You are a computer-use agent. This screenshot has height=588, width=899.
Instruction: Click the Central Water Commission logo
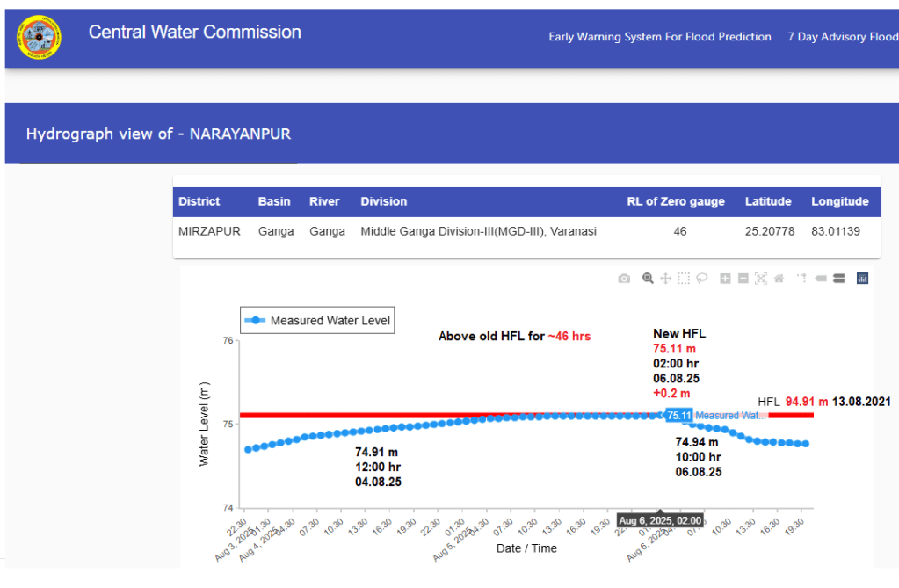[39, 37]
